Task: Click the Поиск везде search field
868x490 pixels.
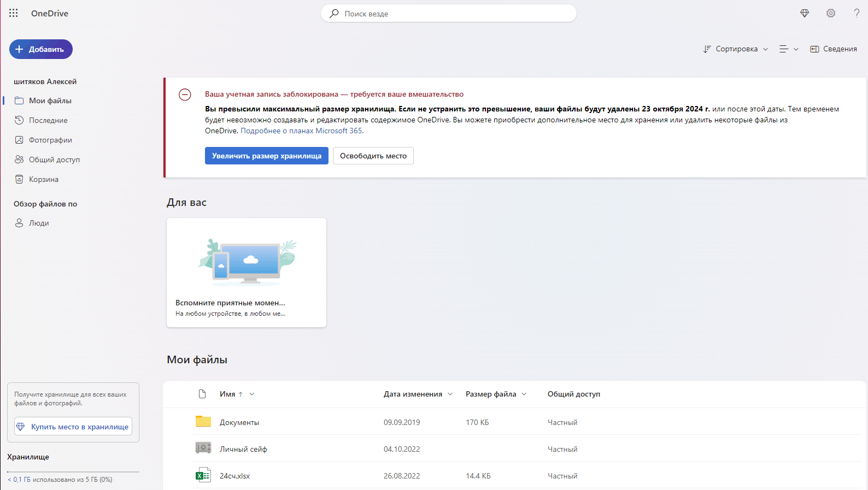Action: pyautogui.click(x=449, y=14)
